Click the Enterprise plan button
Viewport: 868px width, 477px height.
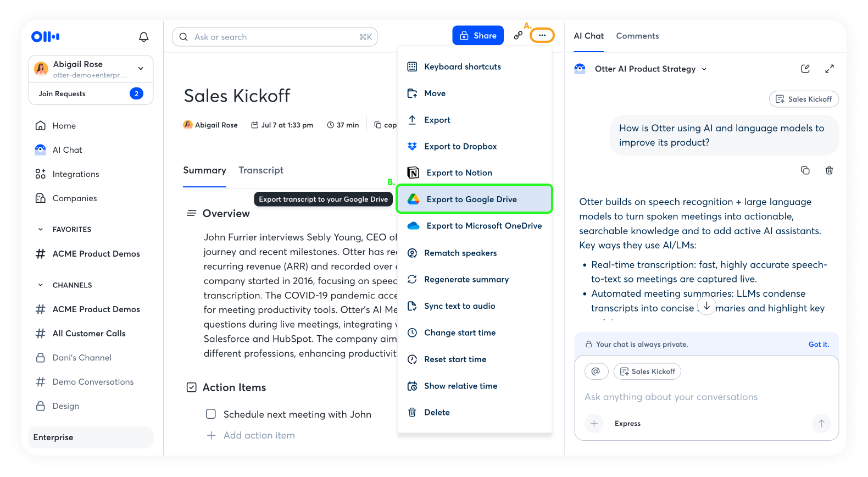point(91,437)
